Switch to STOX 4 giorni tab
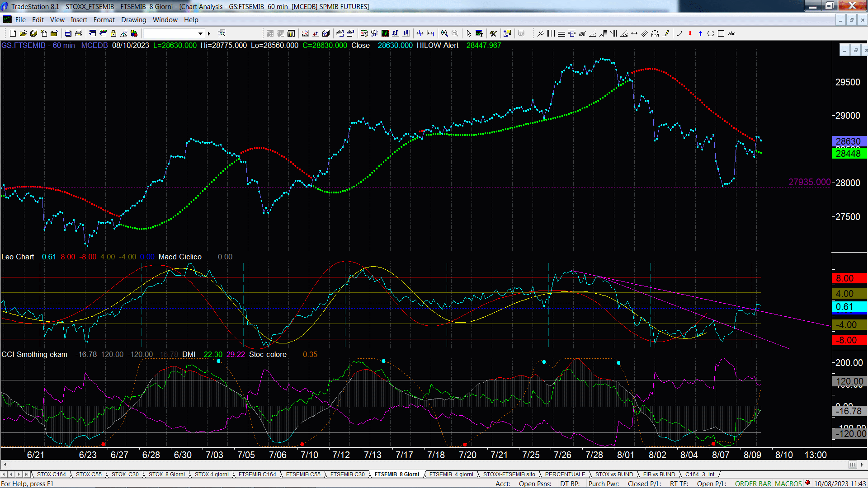868x488 pixels. click(x=212, y=474)
